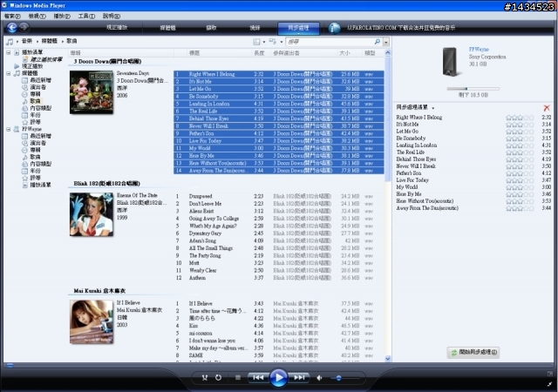This screenshot has width=558, height=392.
Task: Open the layout options dropdown arrow
Action: pyautogui.click(x=263, y=42)
